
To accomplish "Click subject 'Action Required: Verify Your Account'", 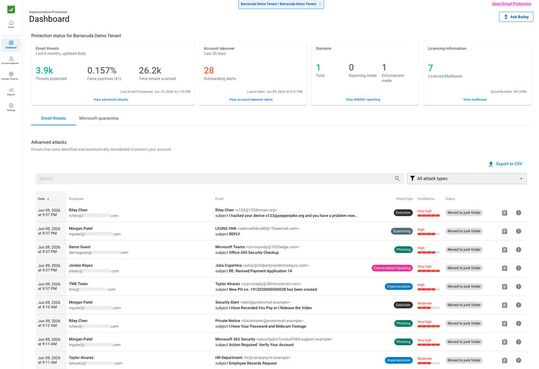I will [261, 345].
